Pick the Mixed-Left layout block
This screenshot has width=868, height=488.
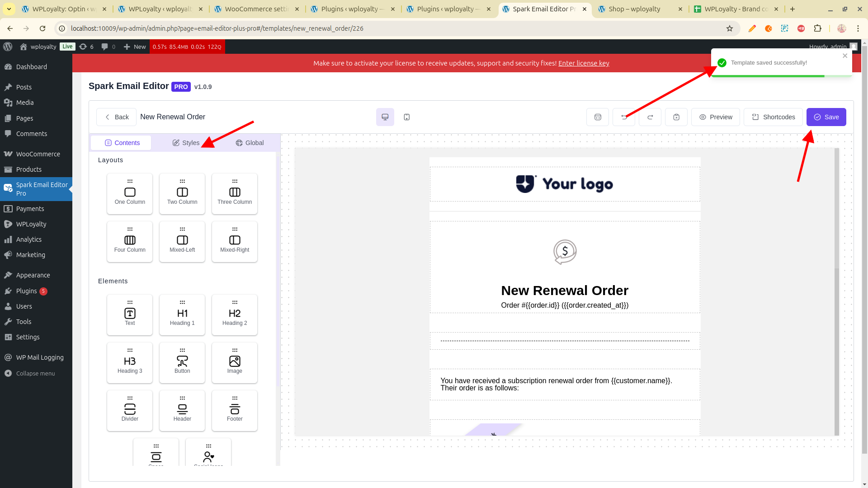click(182, 242)
